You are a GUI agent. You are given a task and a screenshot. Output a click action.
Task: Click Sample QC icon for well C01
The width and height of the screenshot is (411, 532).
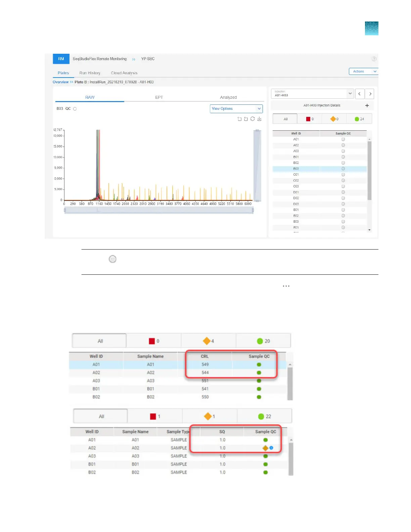(x=343, y=175)
